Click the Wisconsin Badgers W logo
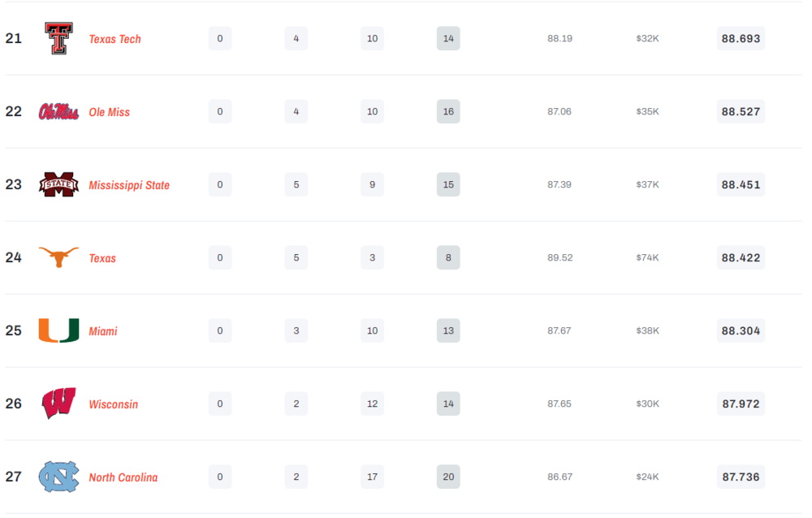812x518 pixels. 58,404
